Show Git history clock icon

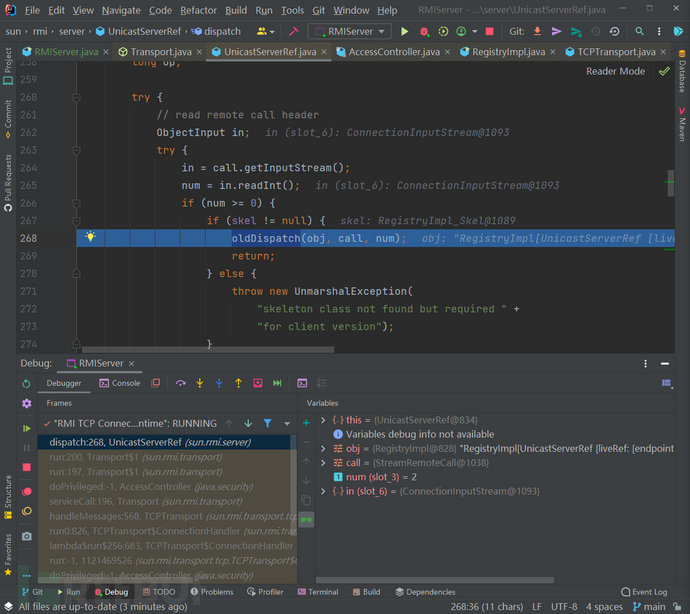pos(595,31)
